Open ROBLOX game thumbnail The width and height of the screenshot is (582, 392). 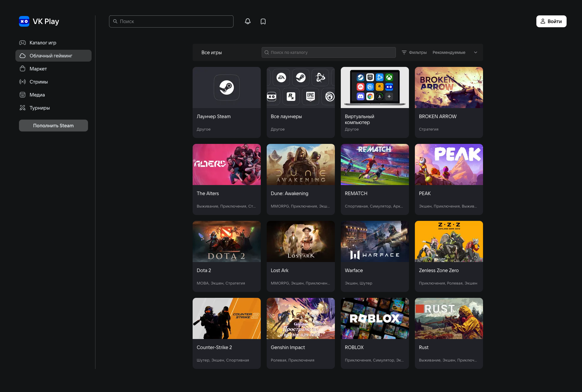(375, 318)
